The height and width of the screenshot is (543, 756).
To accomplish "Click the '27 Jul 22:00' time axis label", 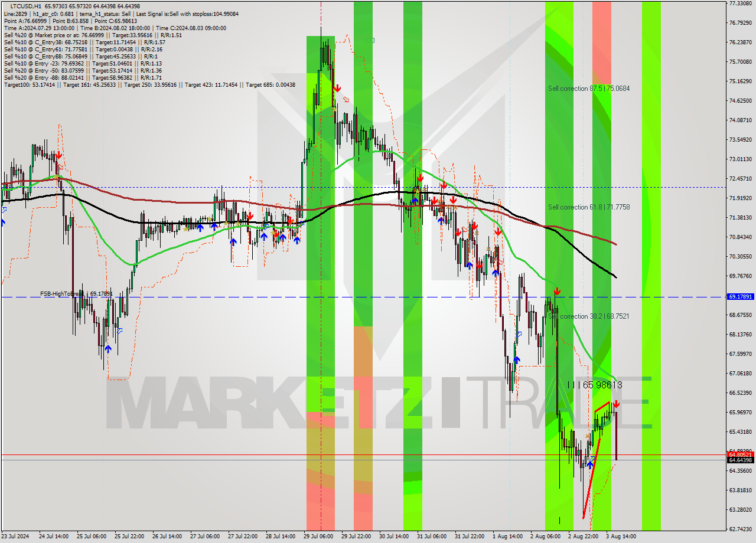I will tap(243, 537).
